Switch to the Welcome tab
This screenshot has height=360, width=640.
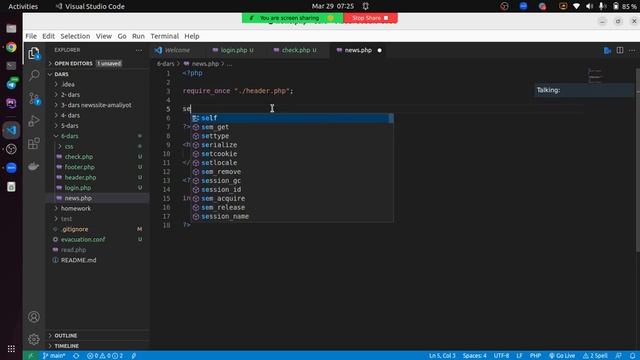177,50
